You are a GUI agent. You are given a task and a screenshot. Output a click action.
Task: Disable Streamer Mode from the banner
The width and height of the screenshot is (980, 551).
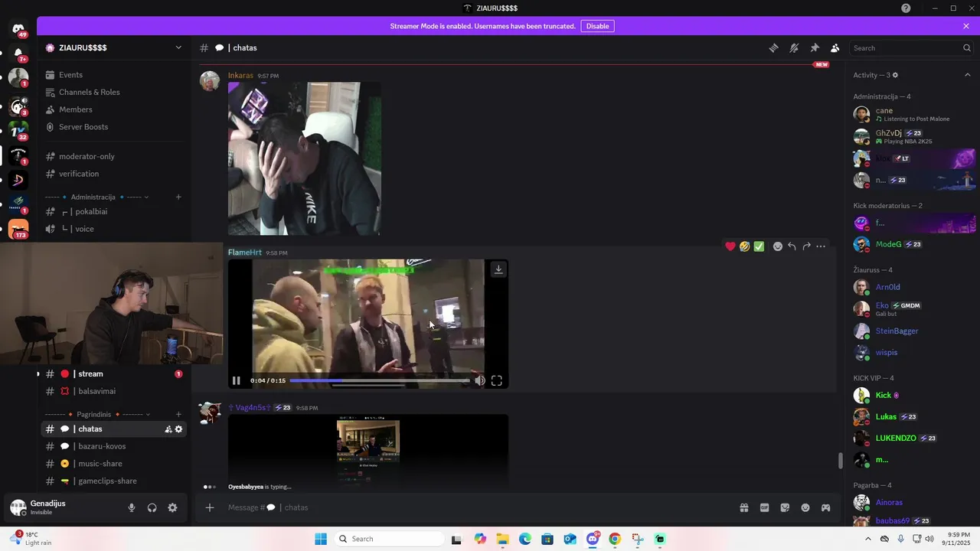click(597, 26)
